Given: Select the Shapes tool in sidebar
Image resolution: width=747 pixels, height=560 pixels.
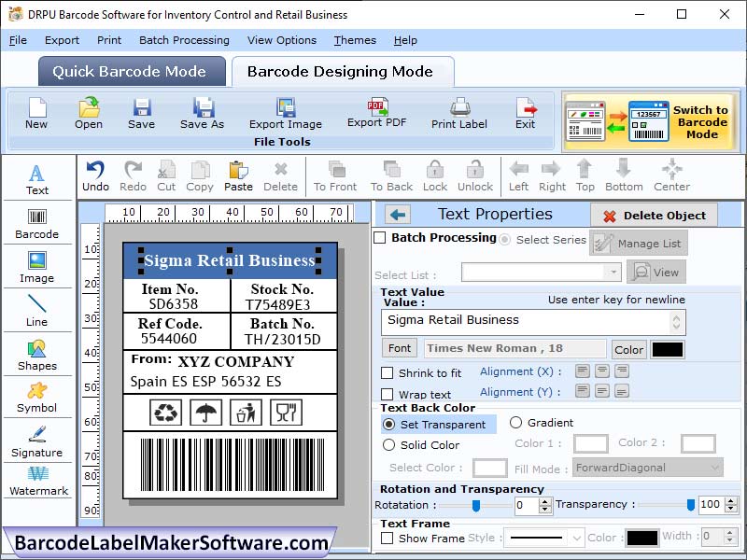Looking at the screenshot, I should pyautogui.click(x=37, y=356).
